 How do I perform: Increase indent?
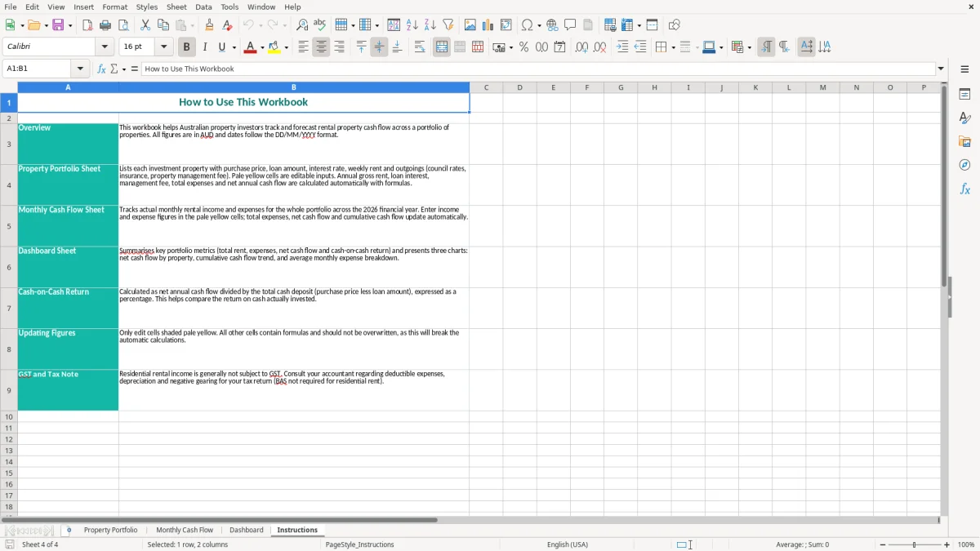(x=622, y=47)
